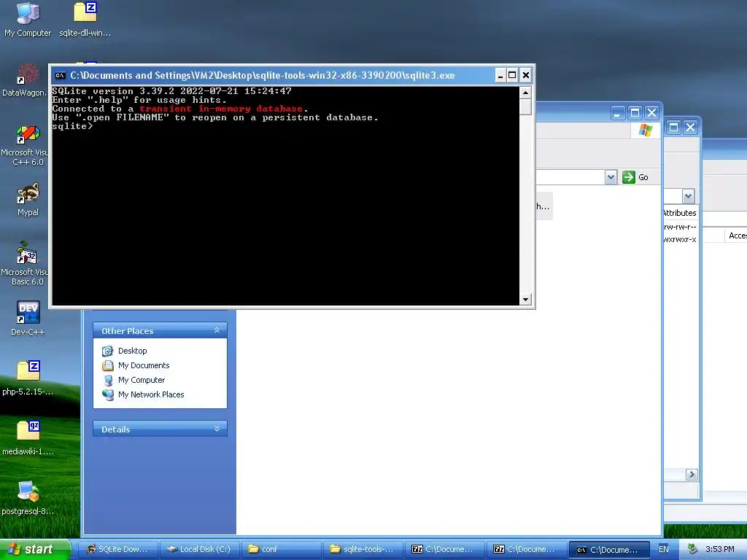The width and height of the screenshot is (747, 560).
Task: Open the Explorer address bar dropdown
Action: click(611, 177)
